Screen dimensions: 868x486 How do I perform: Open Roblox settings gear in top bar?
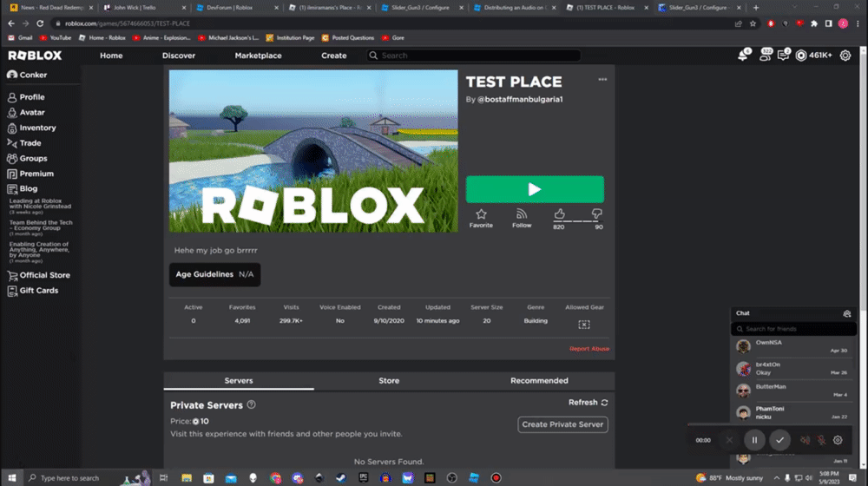click(x=845, y=56)
